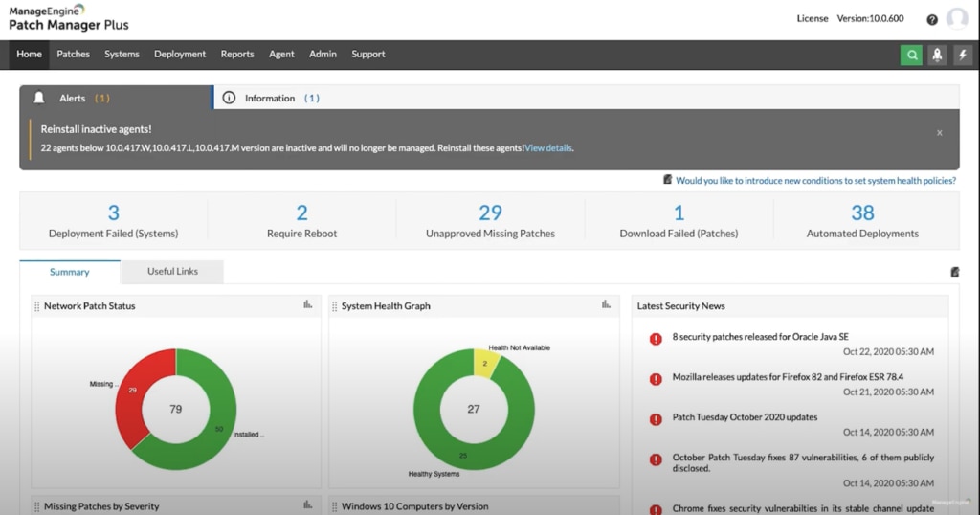Click alert icon for 87 vulnerabilities news
Image resolution: width=980 pixels, height=515 pixels.
(x=656, y=460)
